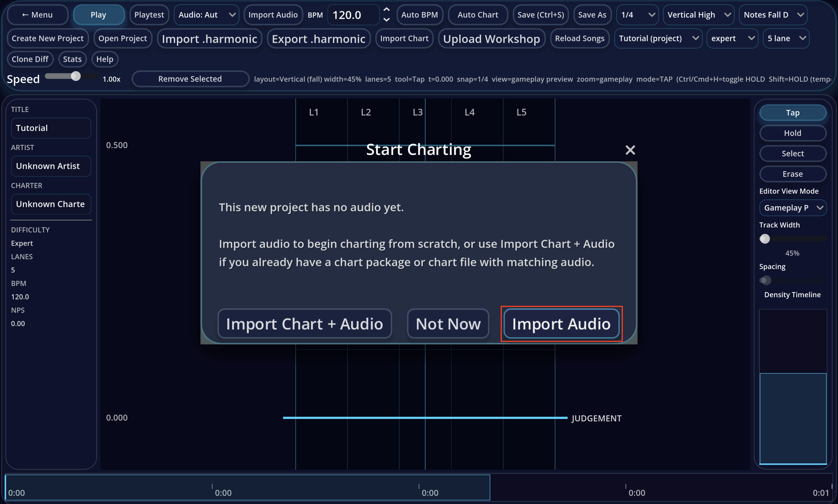Image resolution: width=838 pixels, height=504 pixels.
Task: Close the Start Charting dialog with X
Action: click(630, 150)
